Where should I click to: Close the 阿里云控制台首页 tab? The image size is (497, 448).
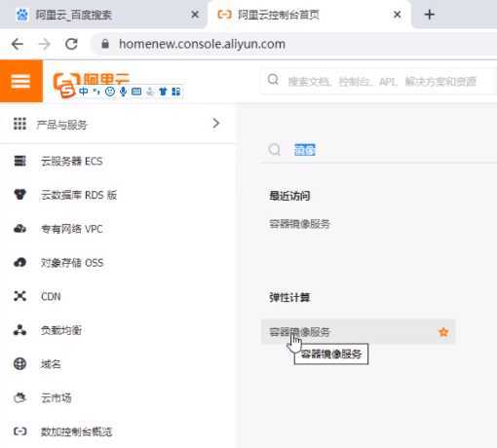[397, 15]
